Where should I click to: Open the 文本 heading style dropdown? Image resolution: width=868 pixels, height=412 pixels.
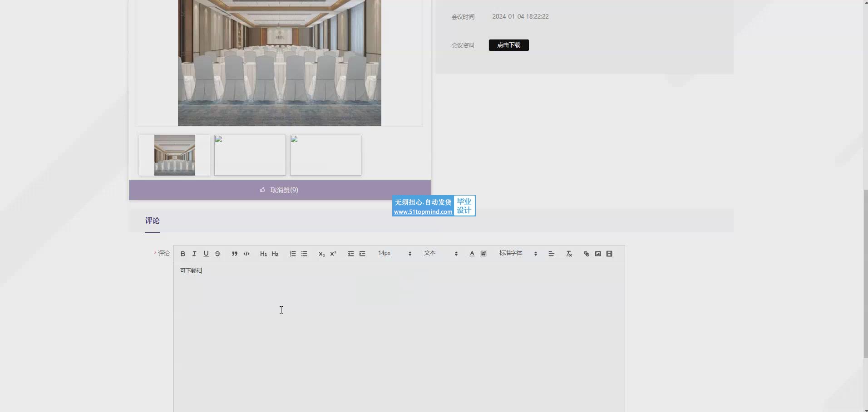click(441, 253)
